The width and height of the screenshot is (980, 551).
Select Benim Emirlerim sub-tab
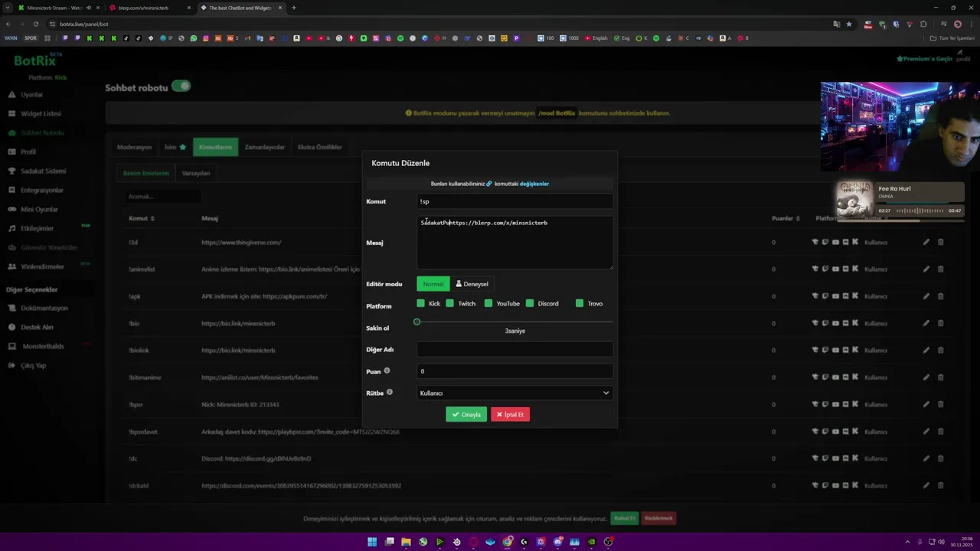point(146,173)
